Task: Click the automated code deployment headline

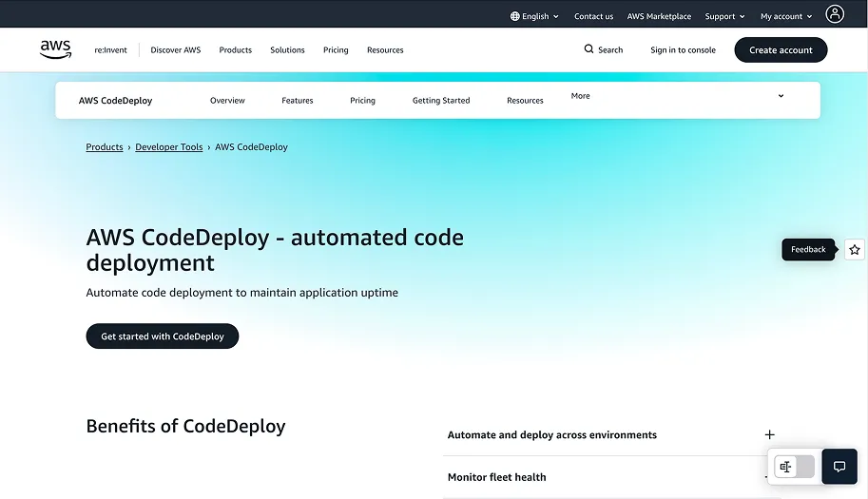Action: [x=275, y=250]
